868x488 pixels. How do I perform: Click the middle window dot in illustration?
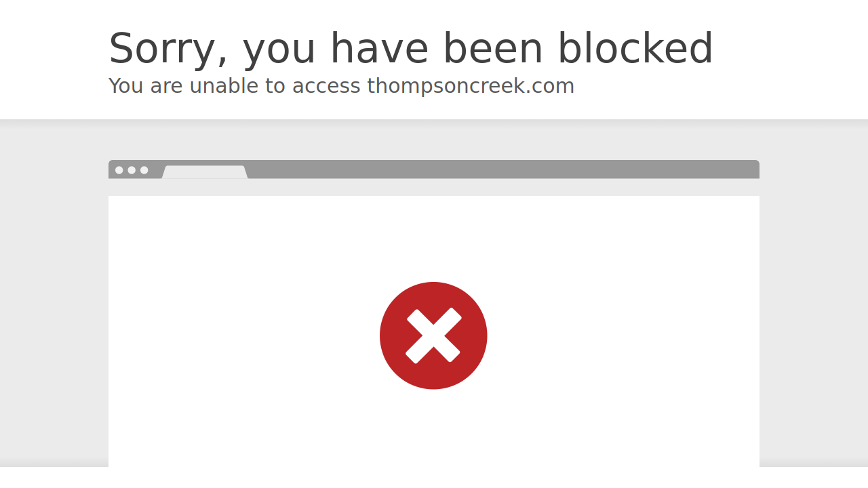132,170
